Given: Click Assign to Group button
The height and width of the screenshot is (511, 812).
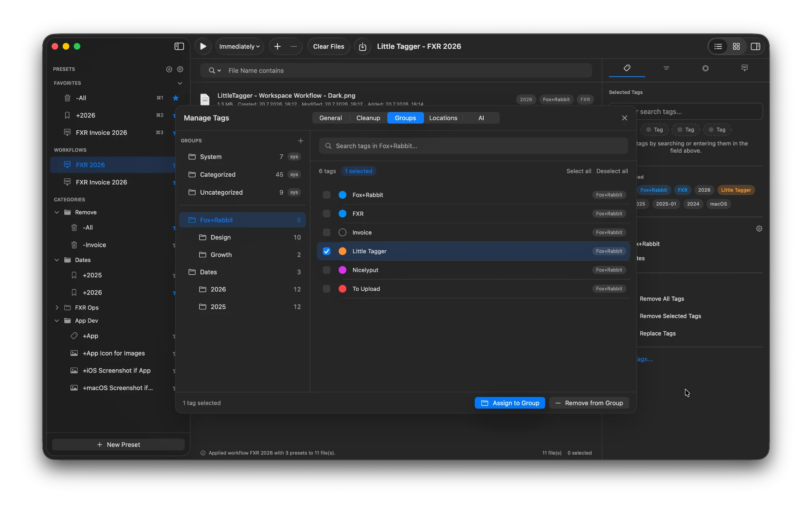Looking at the screenshot, I should pos(510,403).
